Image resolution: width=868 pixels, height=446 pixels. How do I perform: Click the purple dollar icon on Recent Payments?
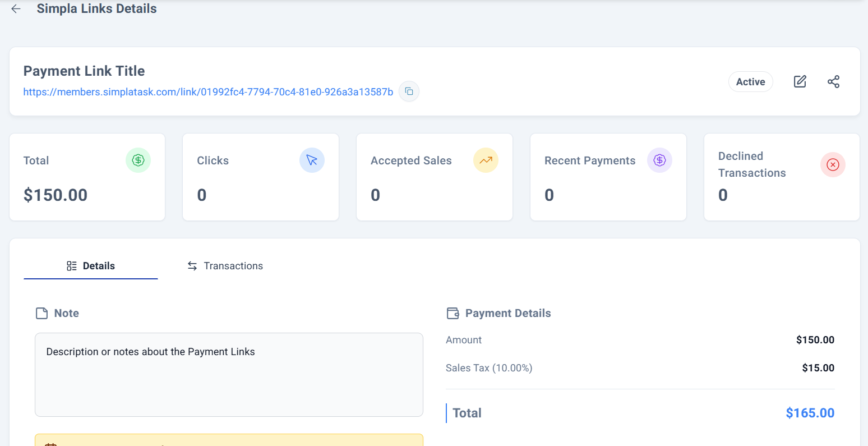tap(659, 160)
